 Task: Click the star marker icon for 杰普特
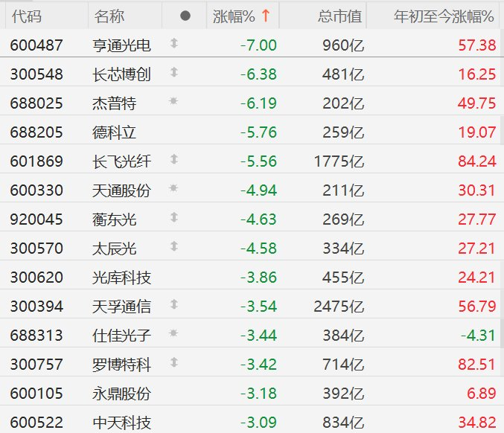coord(173,101)
